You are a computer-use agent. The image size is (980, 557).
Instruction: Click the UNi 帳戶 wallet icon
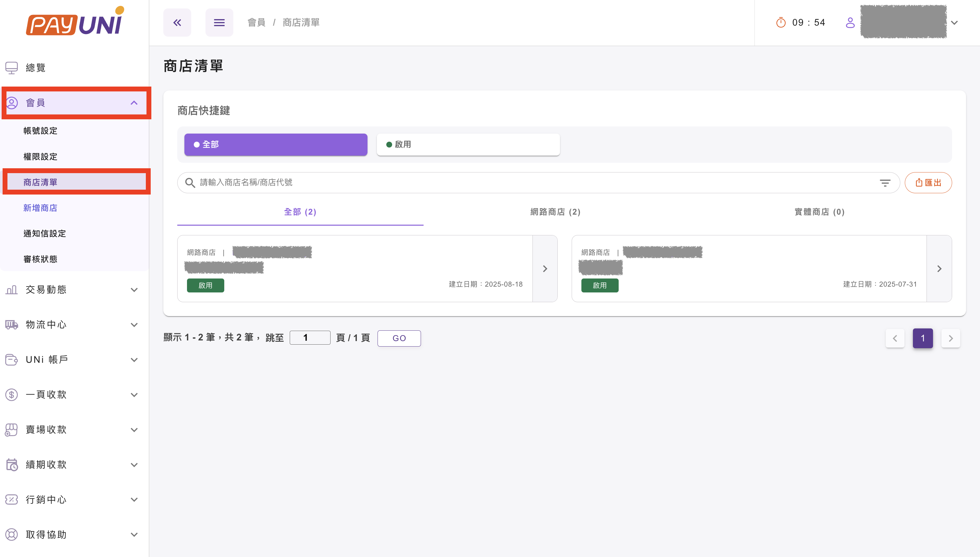click(x=12, y=360)
